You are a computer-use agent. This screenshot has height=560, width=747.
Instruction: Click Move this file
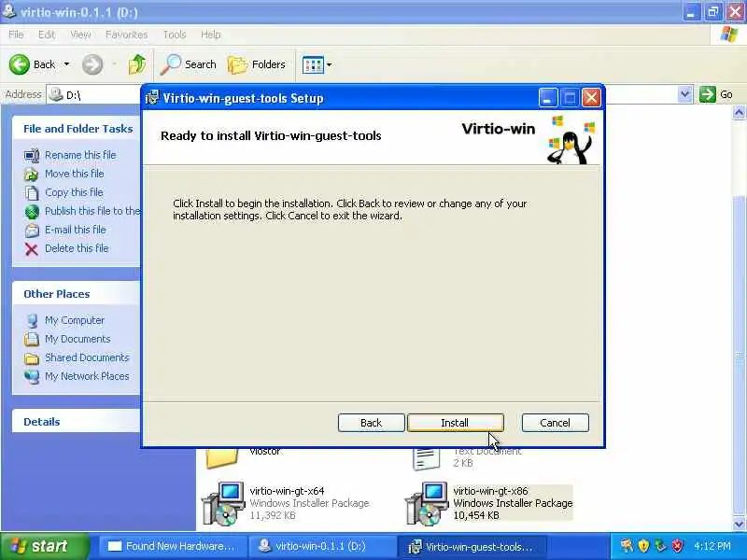(75, 174)
